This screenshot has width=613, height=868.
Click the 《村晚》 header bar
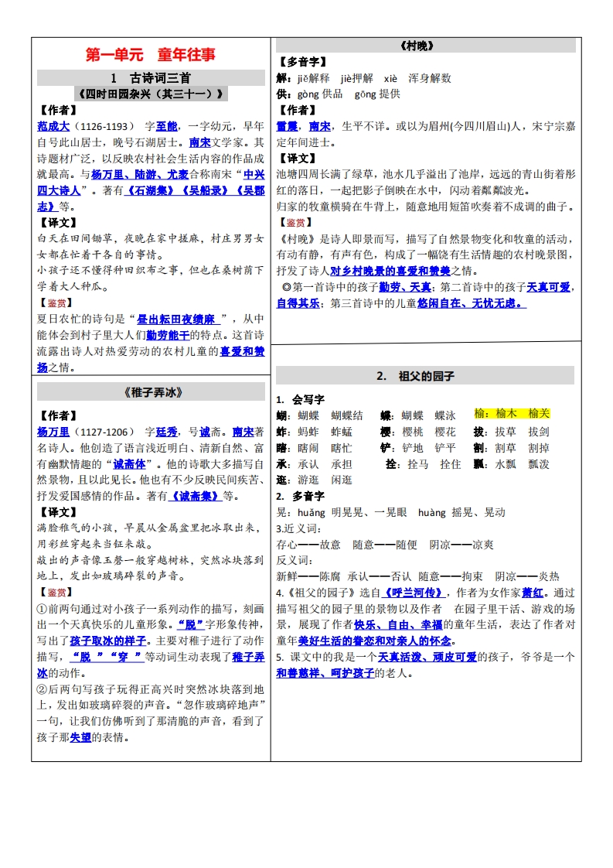(425, 46)
